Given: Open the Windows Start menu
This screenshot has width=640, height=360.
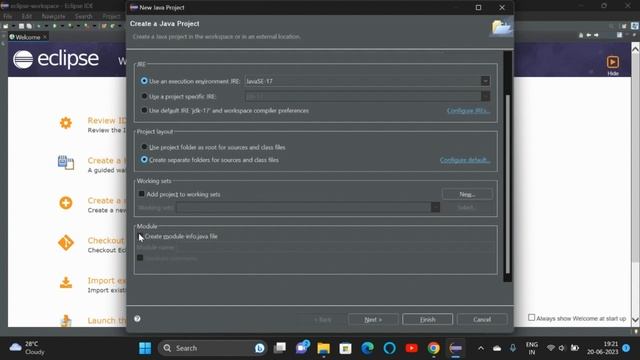Looking at the screenshot, I should [145, 348].
